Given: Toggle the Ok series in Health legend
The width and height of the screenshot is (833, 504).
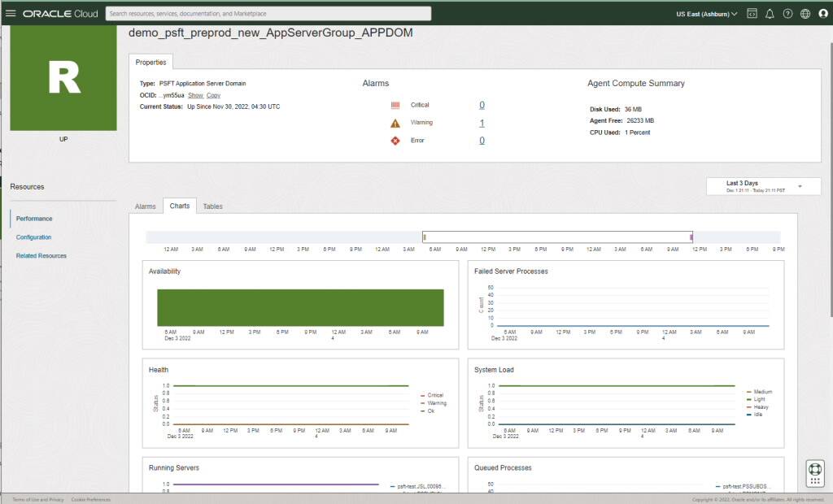Looking at the screenshot, I should pos(432,411).
